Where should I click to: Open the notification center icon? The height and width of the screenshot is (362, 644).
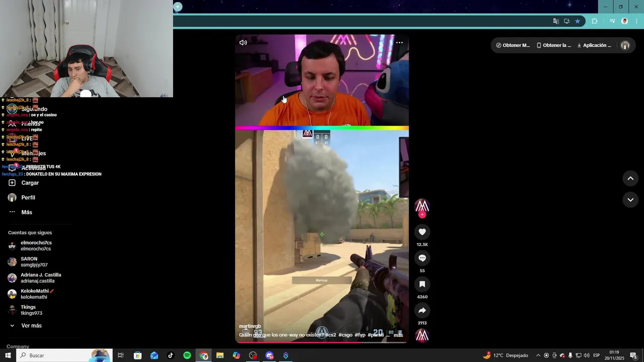(x=634, y=355)
